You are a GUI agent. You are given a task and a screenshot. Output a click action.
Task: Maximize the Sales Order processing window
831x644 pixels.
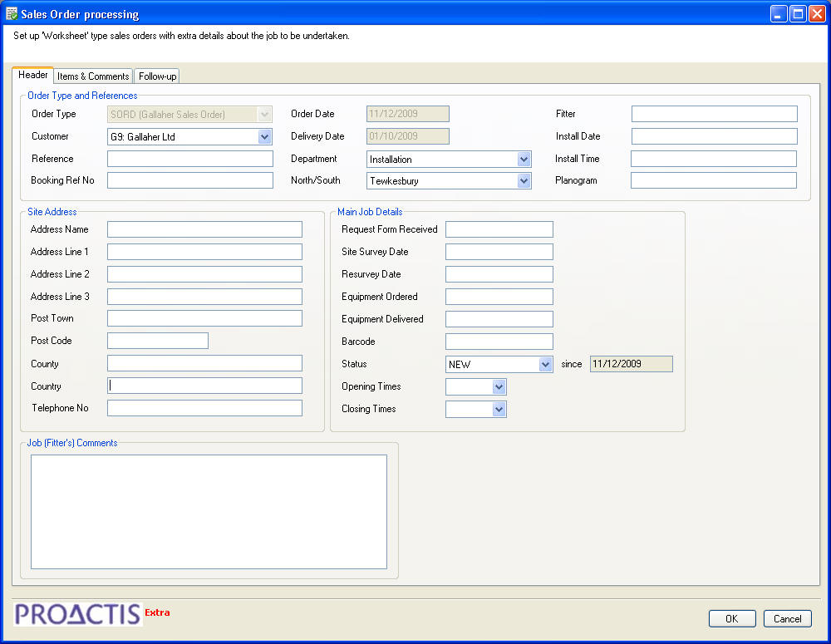point(798,13)
